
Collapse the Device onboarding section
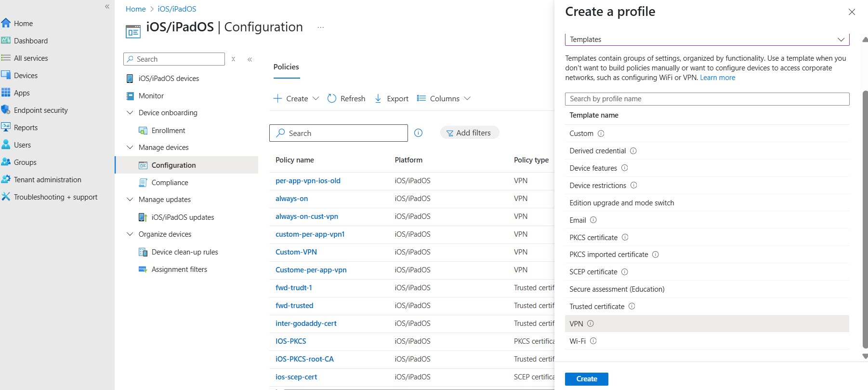coord(130,113)
